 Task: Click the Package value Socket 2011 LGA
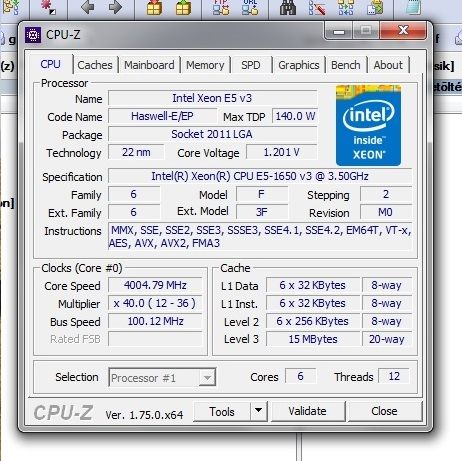pos(212,134)
